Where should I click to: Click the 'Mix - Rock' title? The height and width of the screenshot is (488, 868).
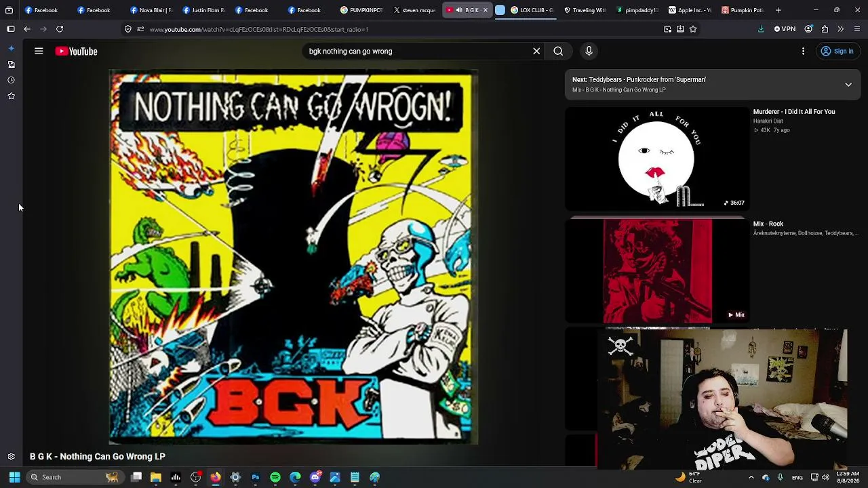pos(768,224)
